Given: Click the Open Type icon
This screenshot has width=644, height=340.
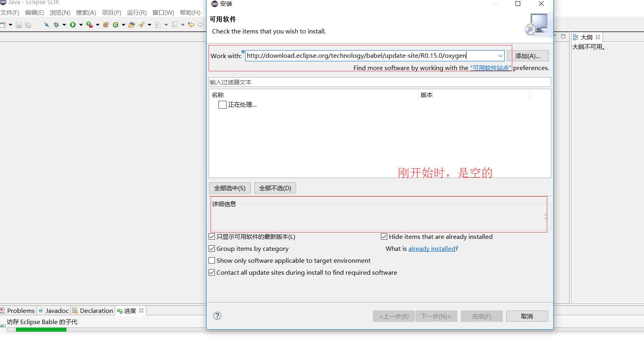Looking at the screenshot, I should pos(132,25).
